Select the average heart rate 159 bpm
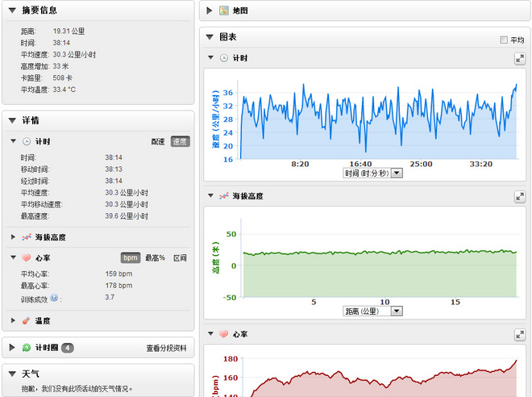Image resolution: width=532 pixels, height=397 pixels. tap(118, 274)
